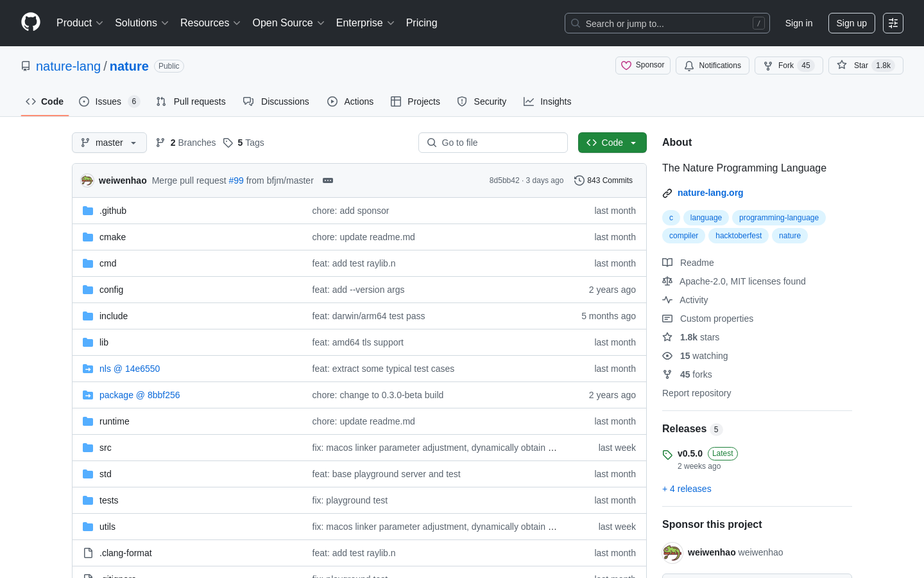This screenshot has width=924, height=578.
Task: Click the + 4 releases link
Action: (x=687, y=489)
